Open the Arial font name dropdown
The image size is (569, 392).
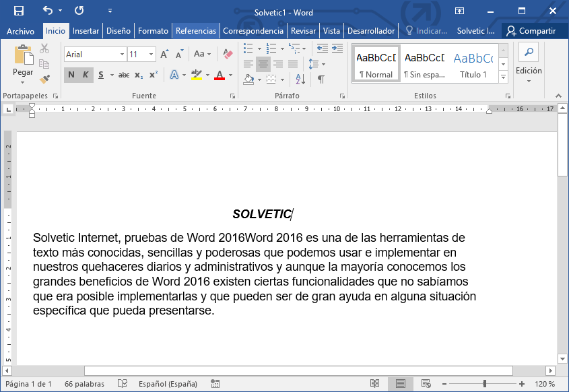[x=122, y=55]
